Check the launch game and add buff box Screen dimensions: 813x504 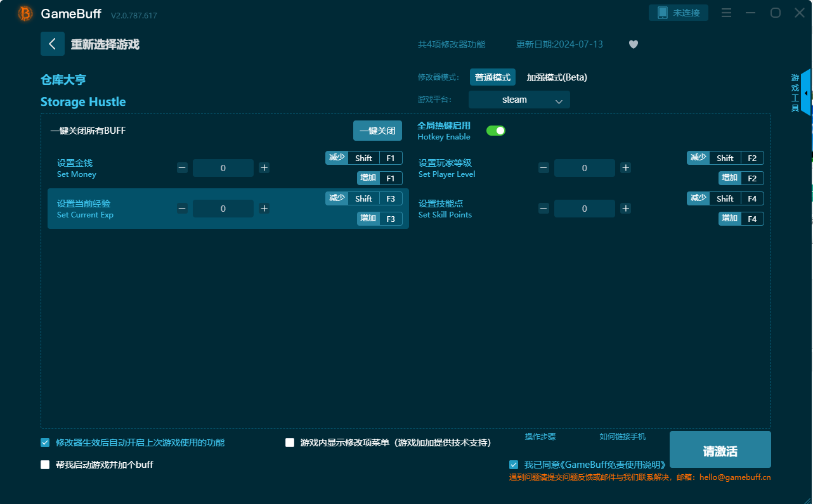pos(45,465)
